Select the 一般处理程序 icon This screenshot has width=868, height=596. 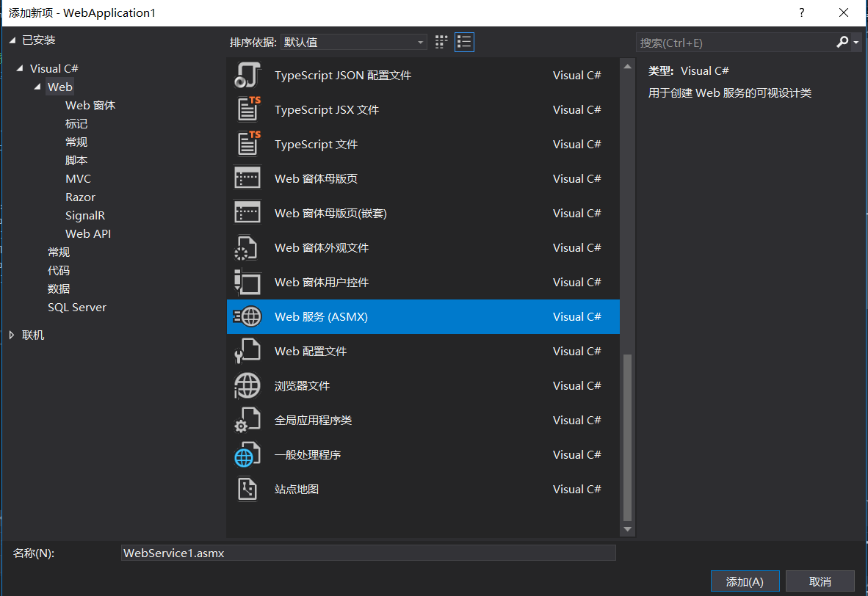coord(247,454)
